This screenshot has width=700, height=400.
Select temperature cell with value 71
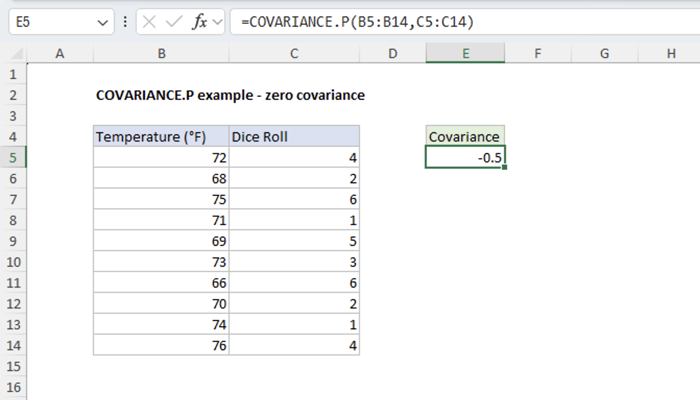point(161,220)
